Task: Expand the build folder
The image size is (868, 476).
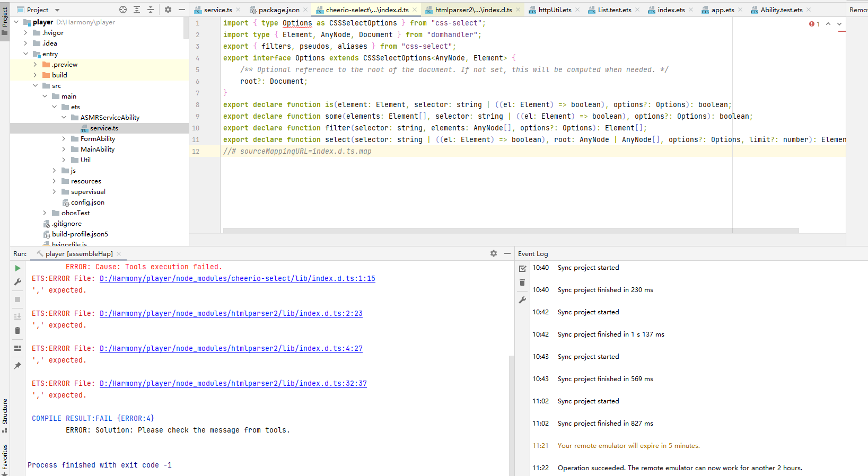Action: [x=36, y=75]
